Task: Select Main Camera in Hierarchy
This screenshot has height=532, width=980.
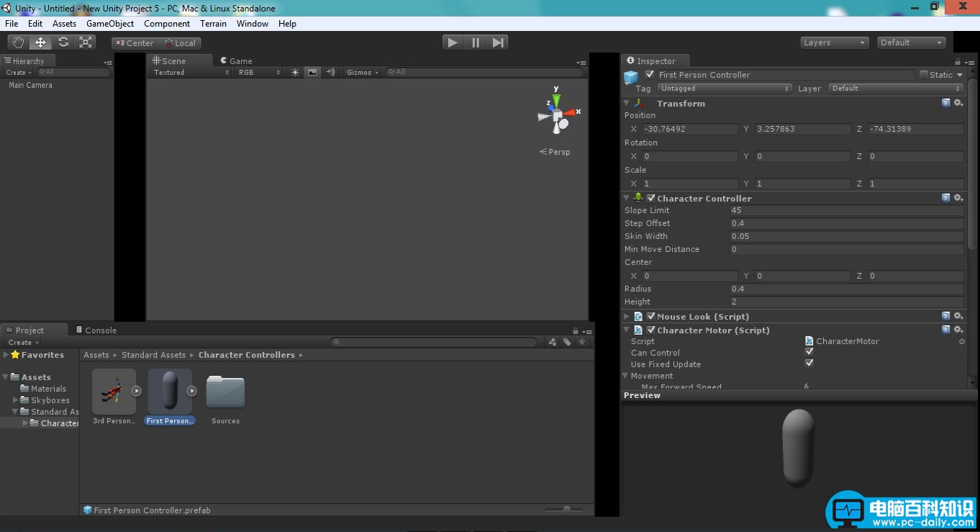Action: pos(30,85)
